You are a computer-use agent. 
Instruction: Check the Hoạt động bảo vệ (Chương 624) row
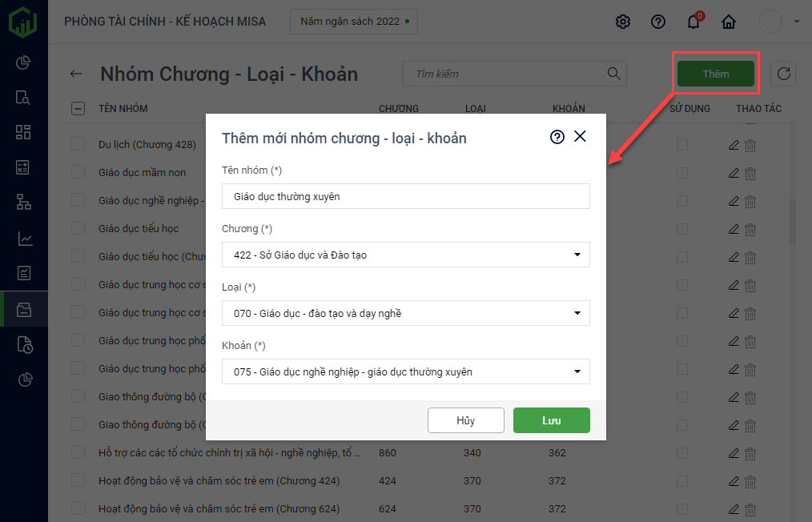[78, 508]
